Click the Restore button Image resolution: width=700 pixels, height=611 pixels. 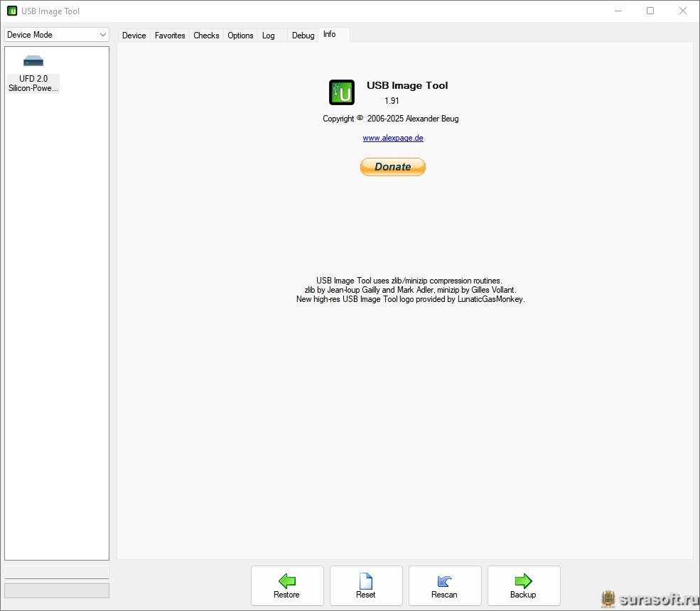pos(287,585)
